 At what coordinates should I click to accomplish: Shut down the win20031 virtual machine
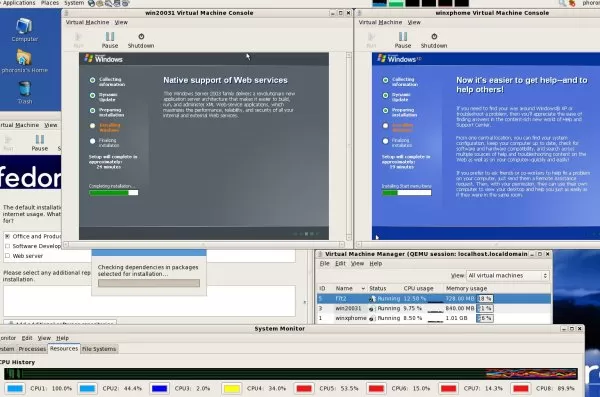141,40
